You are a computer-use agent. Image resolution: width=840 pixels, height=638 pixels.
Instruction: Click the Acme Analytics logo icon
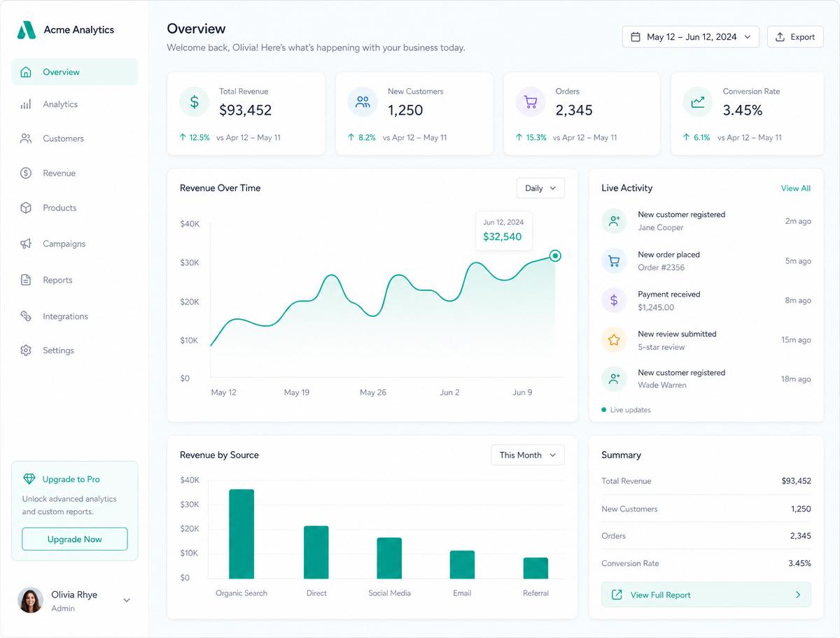point(26,30)
